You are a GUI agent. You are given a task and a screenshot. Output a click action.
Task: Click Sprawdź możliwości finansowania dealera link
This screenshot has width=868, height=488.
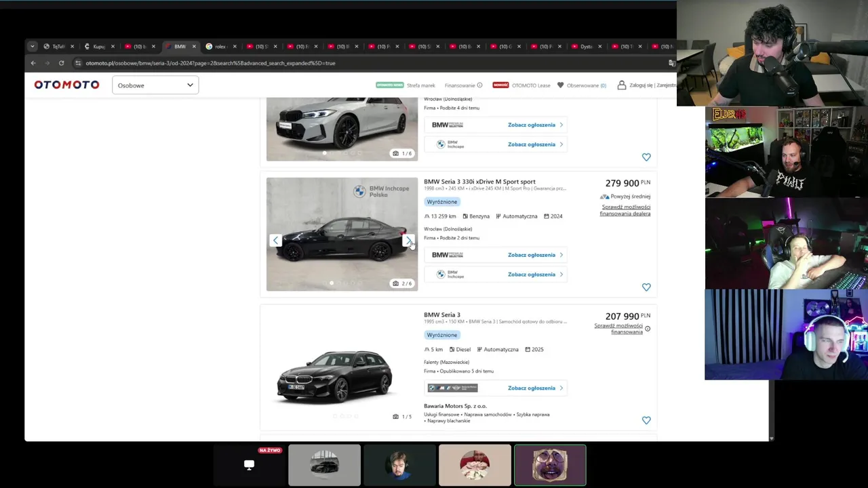coord(625,210)
